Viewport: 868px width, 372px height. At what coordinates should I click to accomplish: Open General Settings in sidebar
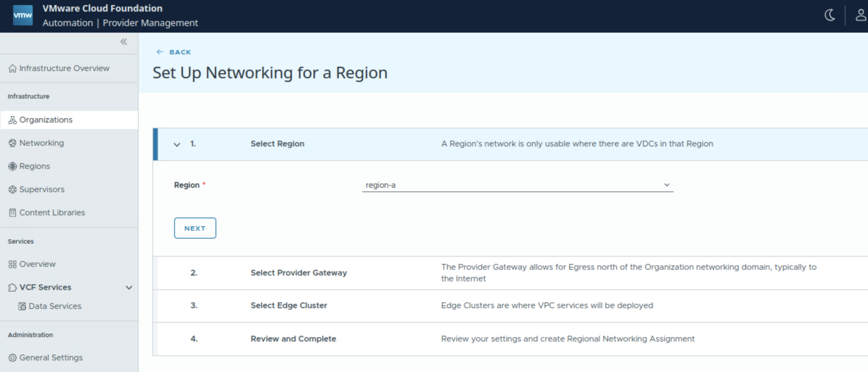coord(51,358)
